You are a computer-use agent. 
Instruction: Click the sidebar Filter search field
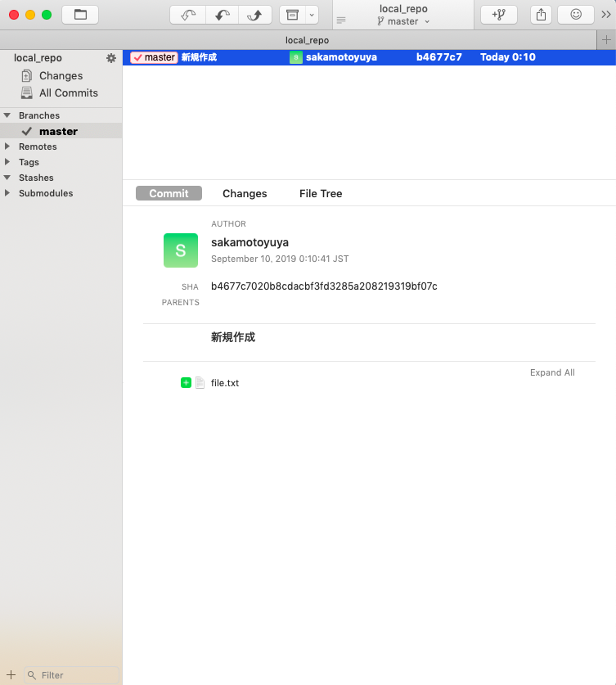72,675
